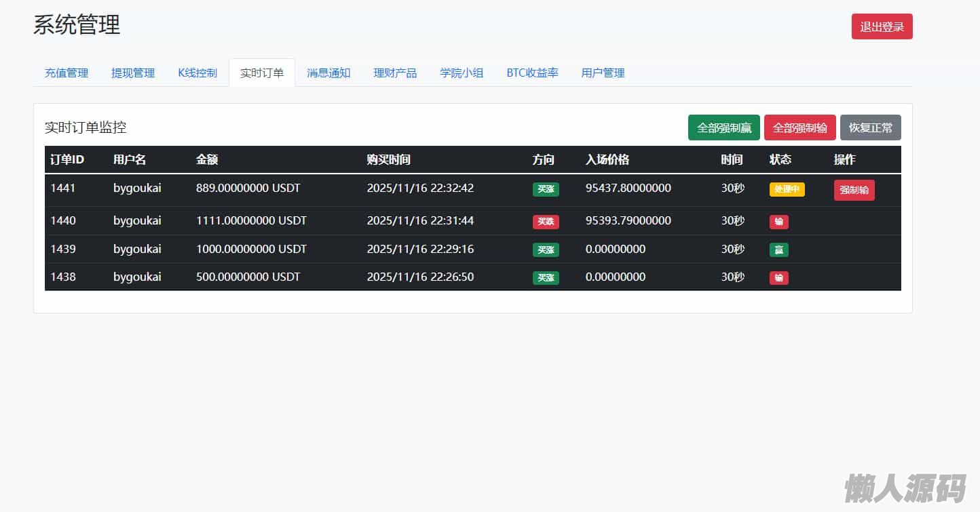
Task: Click 强制输 for order 1441
Action: (854, 191)
